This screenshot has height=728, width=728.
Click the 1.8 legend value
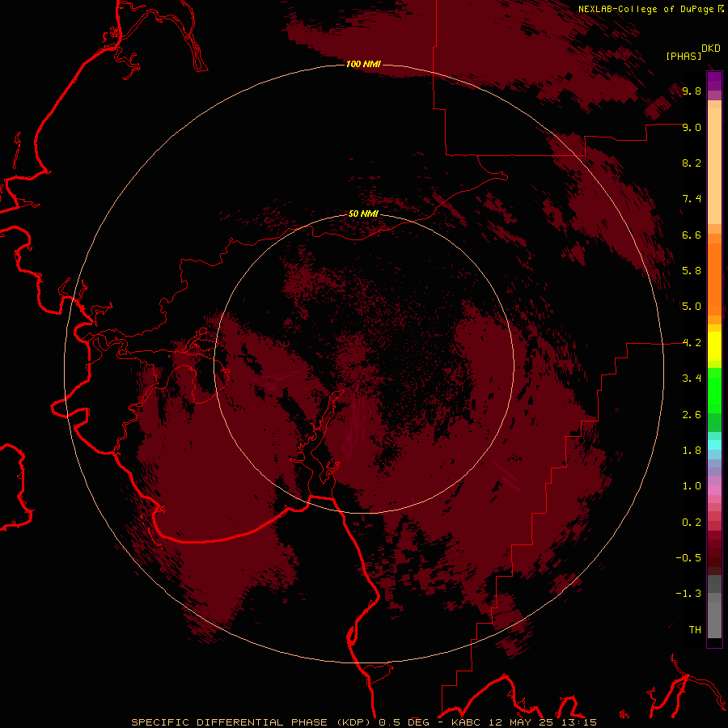click(692, 451)
